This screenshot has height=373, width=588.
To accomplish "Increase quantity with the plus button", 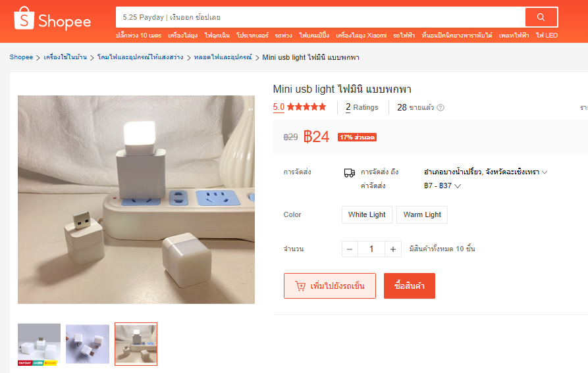I will coord(393,249).
